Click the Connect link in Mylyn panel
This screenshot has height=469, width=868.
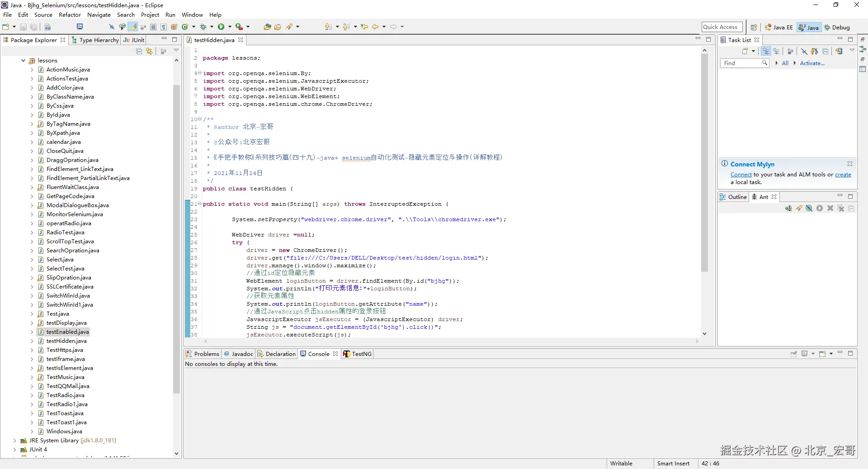(741, 175)
